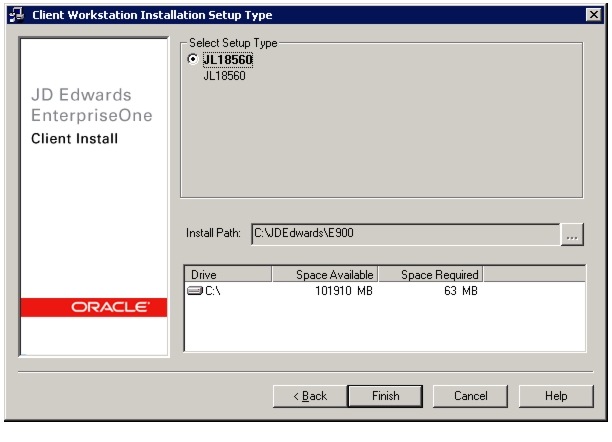Close the Setup Type dialog window
Viewport: 612px width, 442px height.
pyautogui.click(x=594, y=15)
